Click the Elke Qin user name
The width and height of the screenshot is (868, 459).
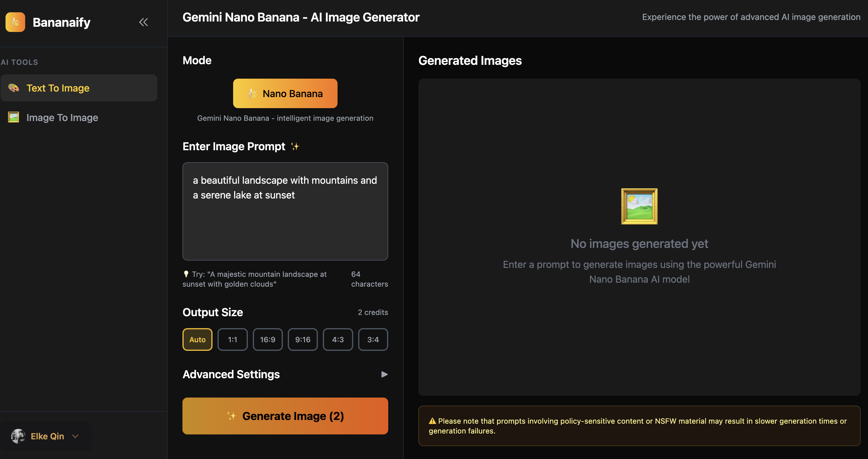(x=47, y=436)
